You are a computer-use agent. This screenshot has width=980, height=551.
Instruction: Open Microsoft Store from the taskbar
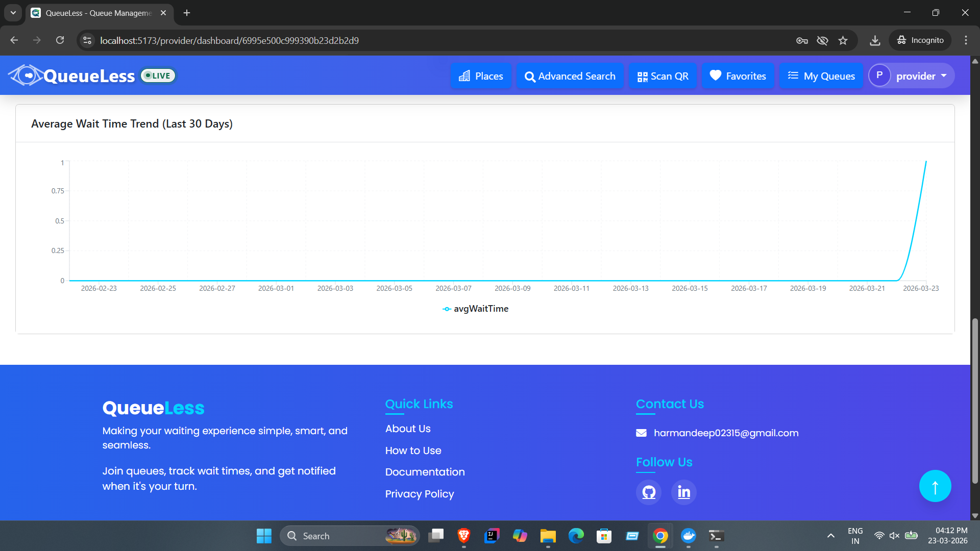click(604, 536)
